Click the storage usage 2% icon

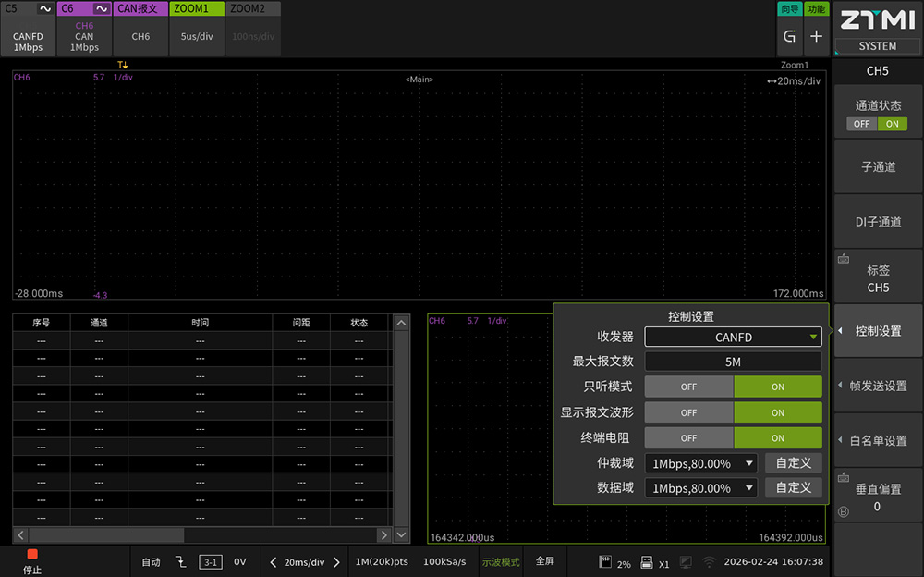point(607,561)
